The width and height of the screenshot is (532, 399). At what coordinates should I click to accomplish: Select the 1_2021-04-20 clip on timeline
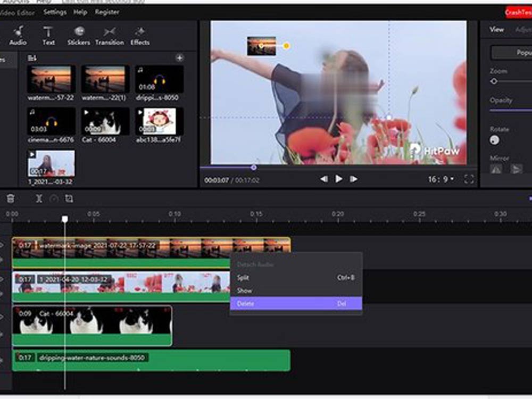click(121, 286)
